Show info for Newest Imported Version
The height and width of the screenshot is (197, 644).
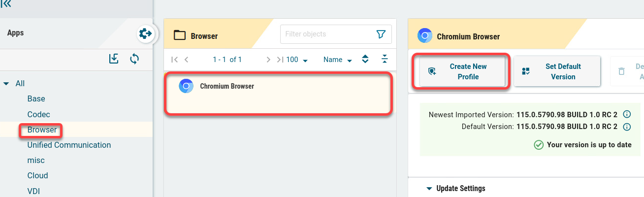tap(627, 114)
